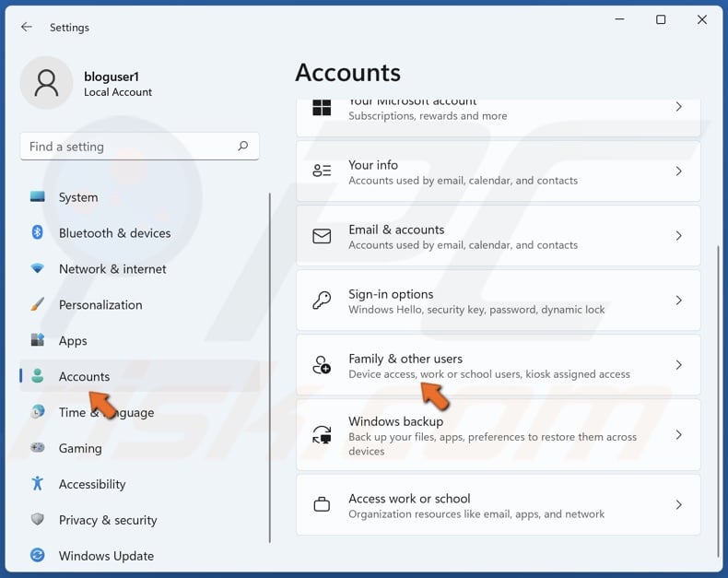Maximize the Settings window
This screenshot has width=728, height=578.
661,19
